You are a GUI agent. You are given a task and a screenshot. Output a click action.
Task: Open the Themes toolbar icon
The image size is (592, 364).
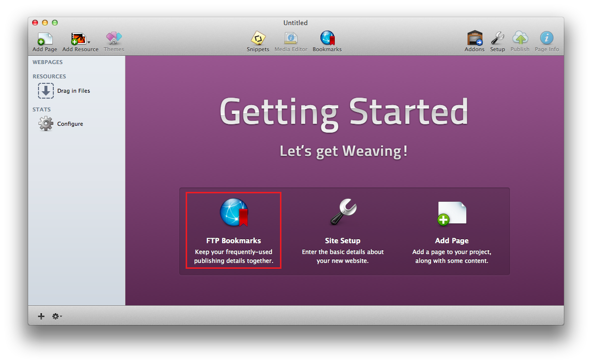tap(114, 38)
